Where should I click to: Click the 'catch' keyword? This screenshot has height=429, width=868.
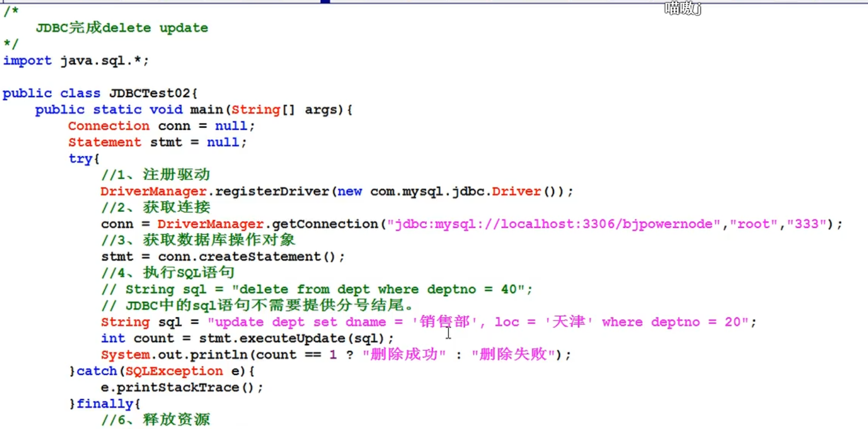click(96, 371)
